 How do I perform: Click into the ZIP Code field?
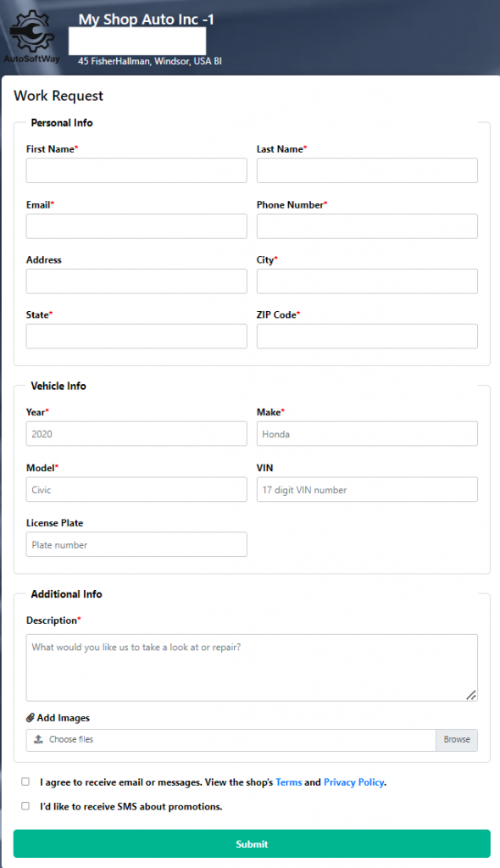tap(367, 337)
